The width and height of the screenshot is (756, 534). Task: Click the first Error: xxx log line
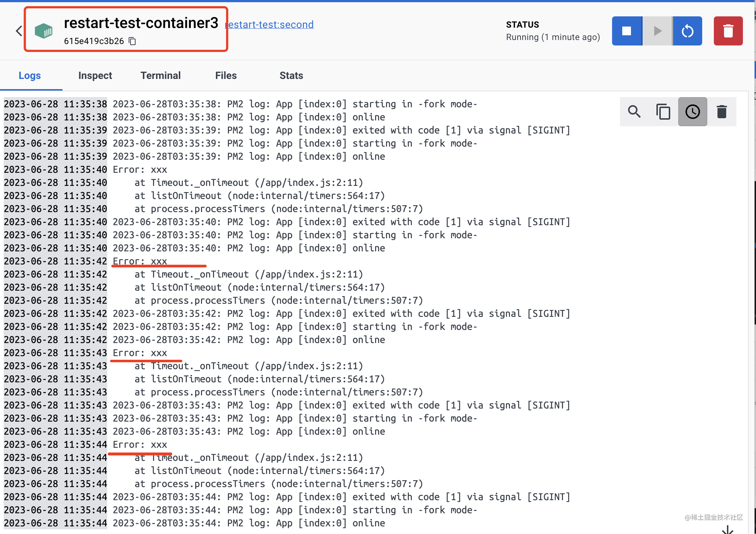click(140, 170)
